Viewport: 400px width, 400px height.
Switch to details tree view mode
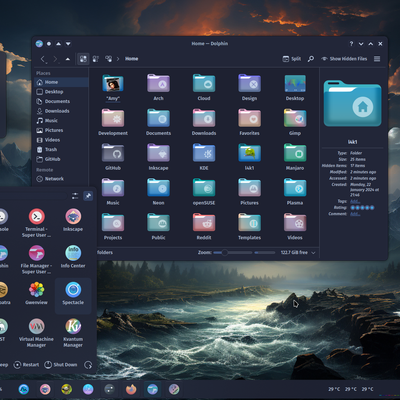108,59
